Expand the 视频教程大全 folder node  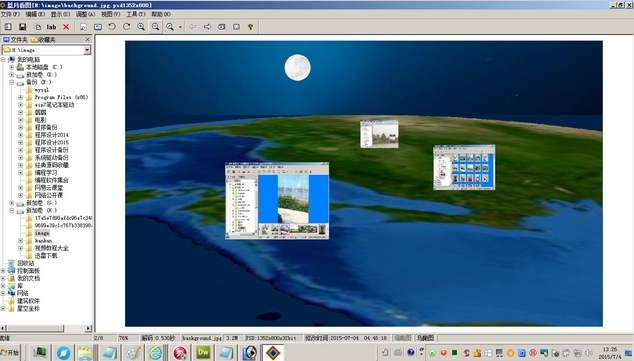(x=21, y=248)
